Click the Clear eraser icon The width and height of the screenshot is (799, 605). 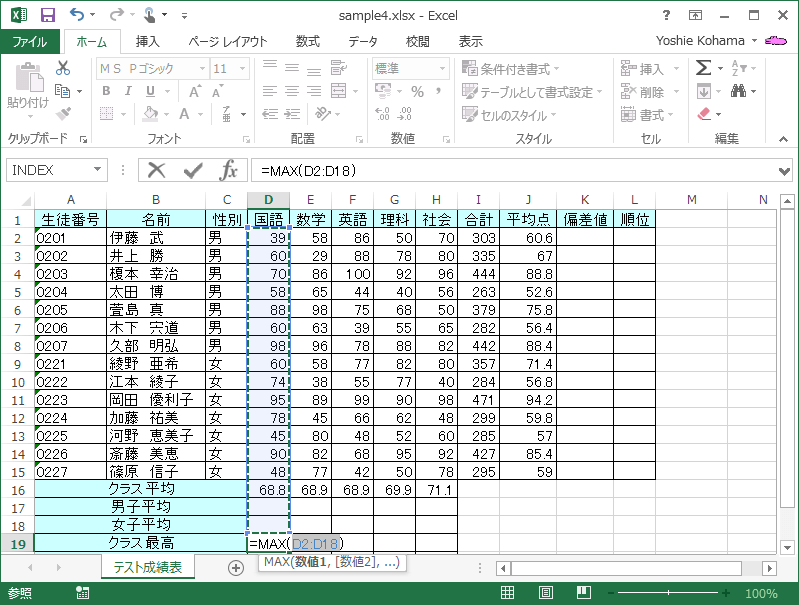tap(704, 114)
